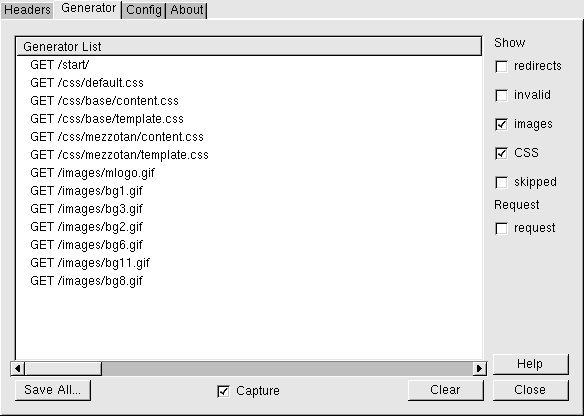The image size is (584, 416).
Task: Select the GET /start/ entry
Action: click(249, 65)
